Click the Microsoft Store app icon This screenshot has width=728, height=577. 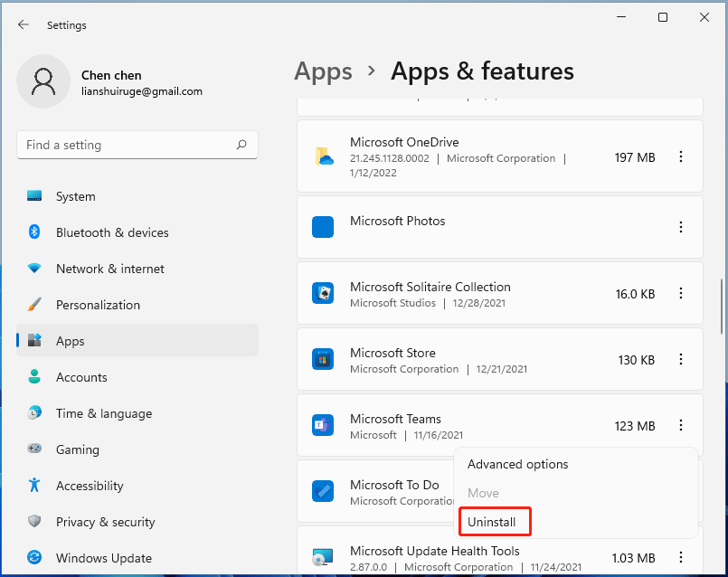pyautogui.click(x=323, y=359)
